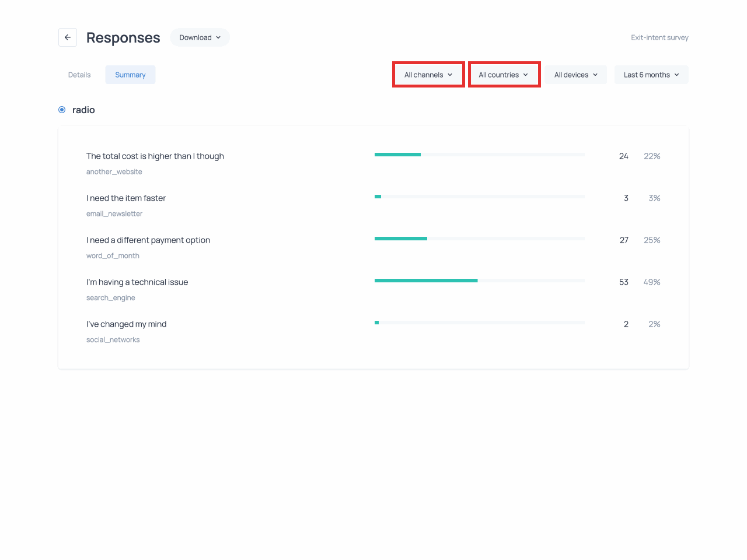Click the Responses page heading
Screen dimensions: 747x560
coord(123,38)
